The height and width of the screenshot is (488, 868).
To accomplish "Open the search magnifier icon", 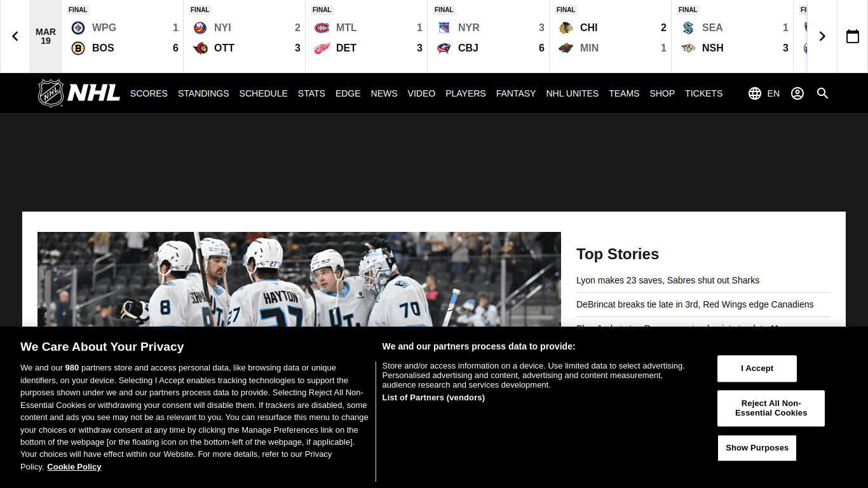I will point(822,93).
